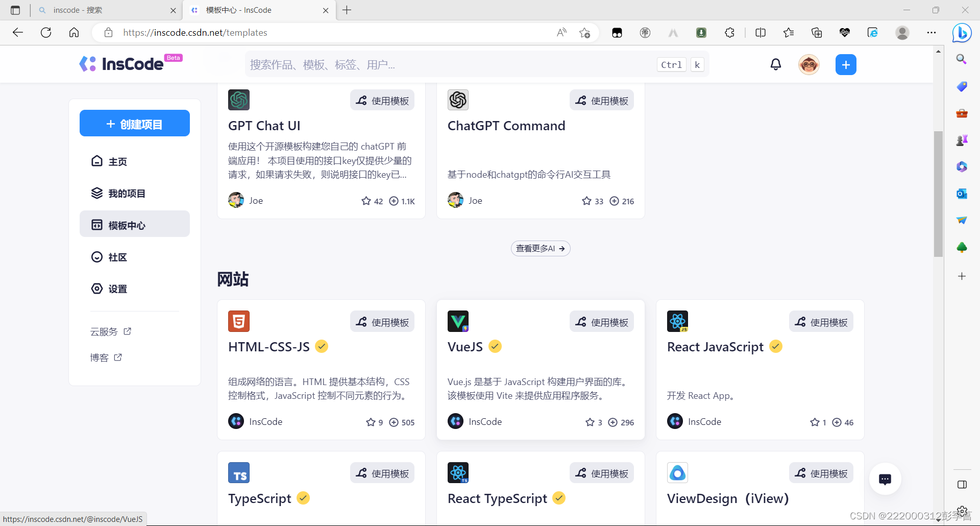This screenshot has width=980, height=526.
Task: Refresh the browser page
Action: coord(46,33)
